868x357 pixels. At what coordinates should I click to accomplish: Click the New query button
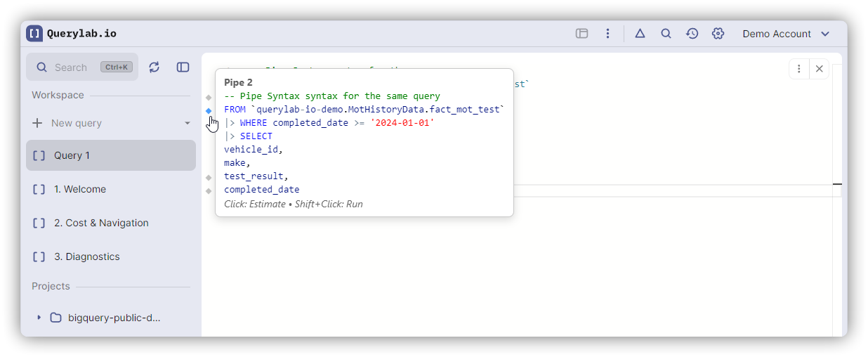(x=76, y=123)
